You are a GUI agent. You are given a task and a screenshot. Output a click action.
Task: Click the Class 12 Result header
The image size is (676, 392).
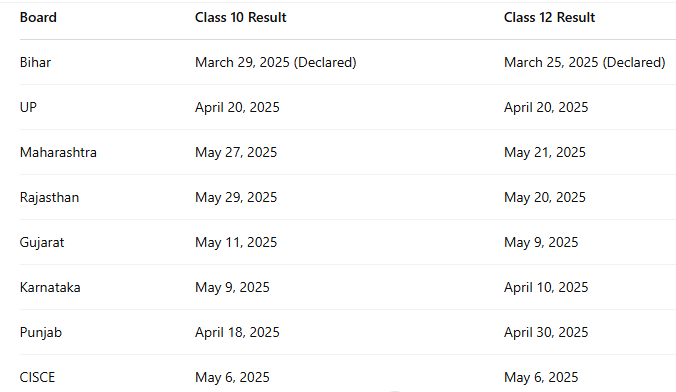pos(549,17)
